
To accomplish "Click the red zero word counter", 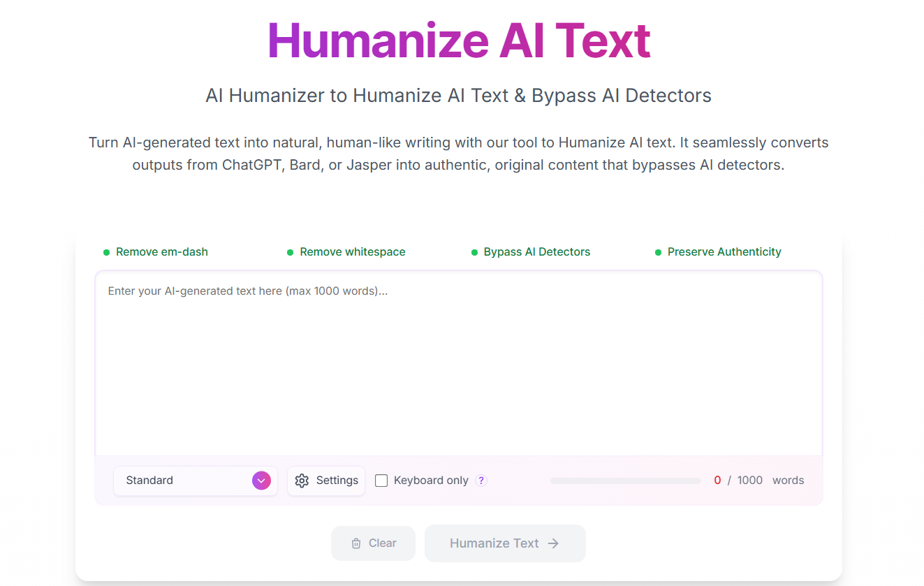I will (717, 481).
